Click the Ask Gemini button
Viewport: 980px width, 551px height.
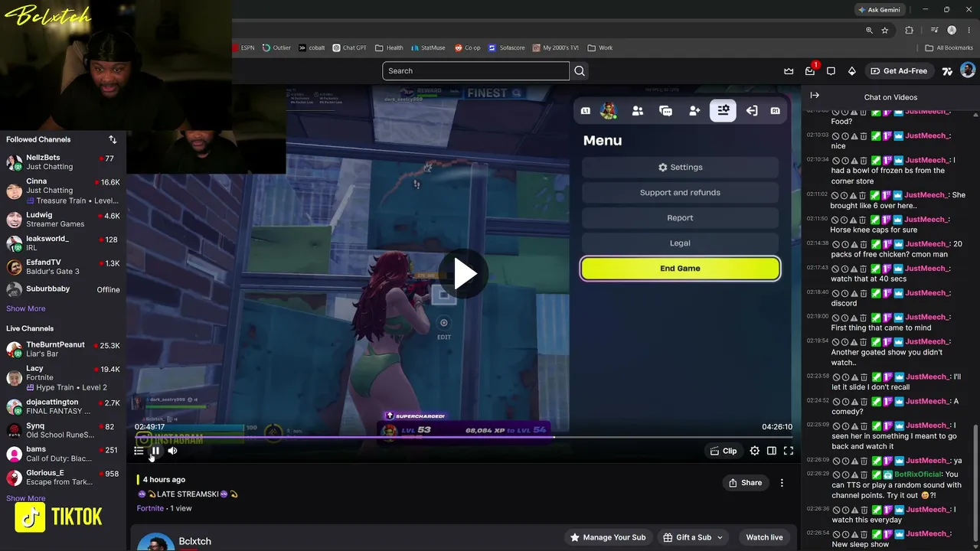[880, 10]
